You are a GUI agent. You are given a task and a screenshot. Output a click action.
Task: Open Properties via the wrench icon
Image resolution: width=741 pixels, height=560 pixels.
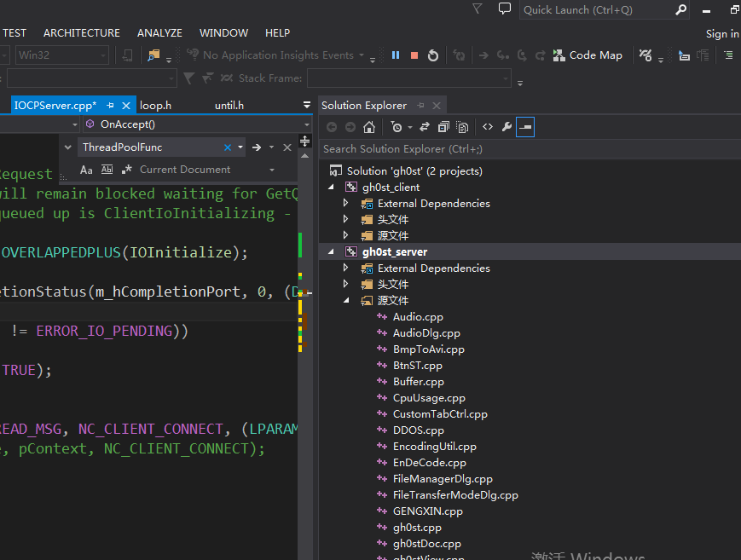[507, 127]
